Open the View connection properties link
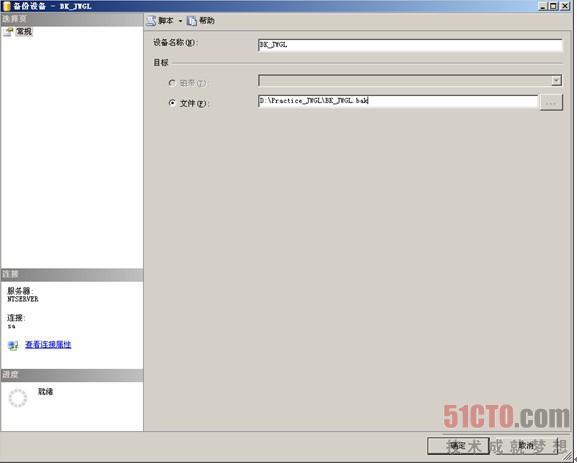Image resolution: width=577 pixels, height=463 pixels. [x=48, y=345]
